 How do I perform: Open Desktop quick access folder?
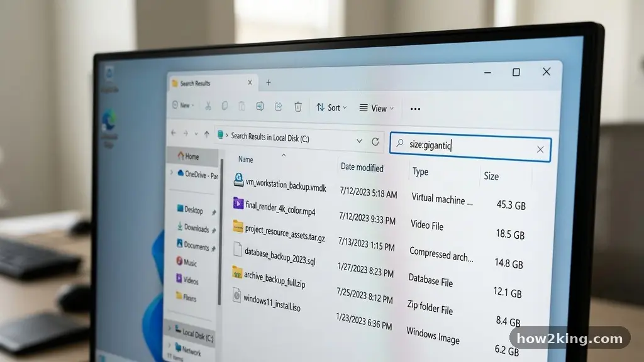coord(190,210)
